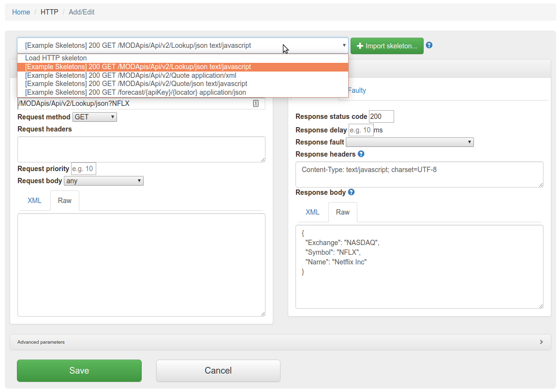This screenshot has width=560, height=392.
Task: Click the icon inside request path field
Action: coord(256,103)
